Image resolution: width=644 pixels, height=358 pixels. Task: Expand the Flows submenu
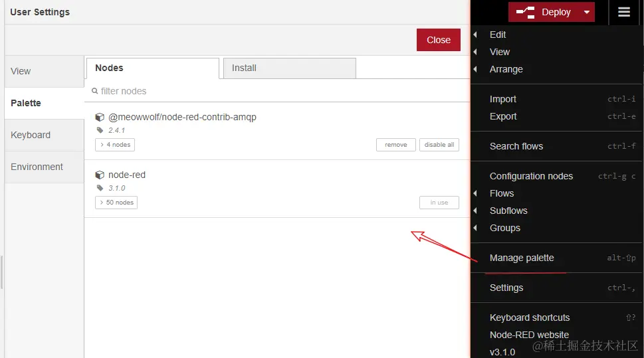pos(556,193)
